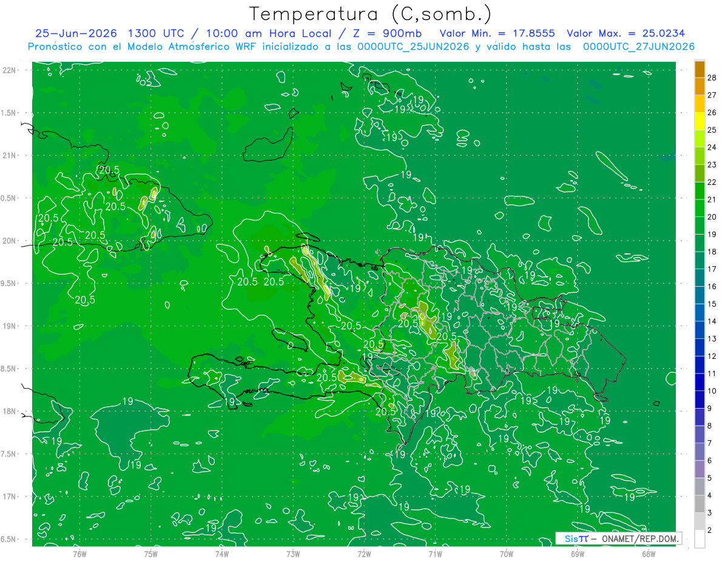Pick the dark orange swatch above 28

tap(699, 69)
